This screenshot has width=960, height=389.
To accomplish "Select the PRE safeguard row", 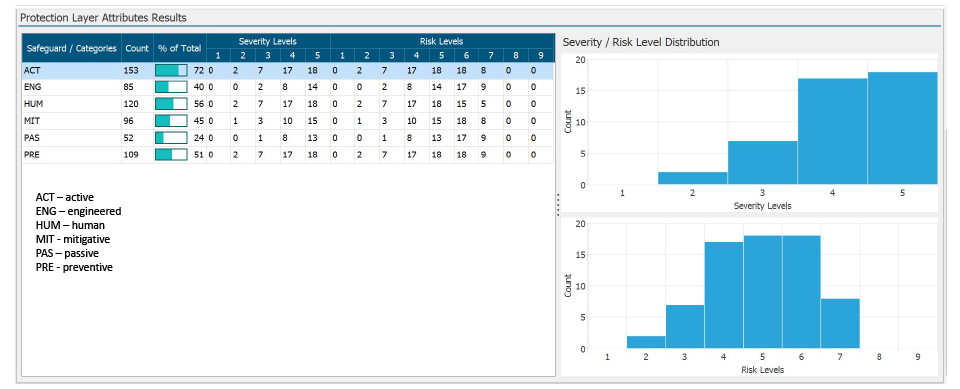I will tap(288, 155).
